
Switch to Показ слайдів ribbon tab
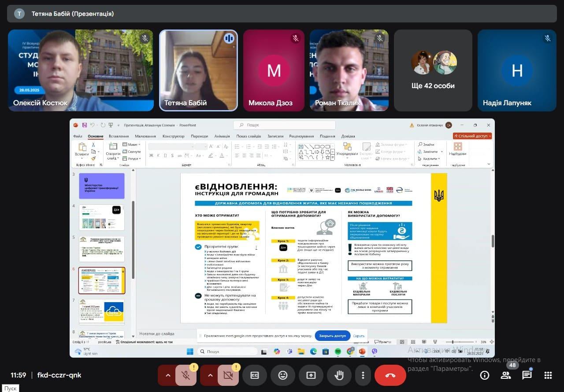pyautogui.click(x=249, y=136)
